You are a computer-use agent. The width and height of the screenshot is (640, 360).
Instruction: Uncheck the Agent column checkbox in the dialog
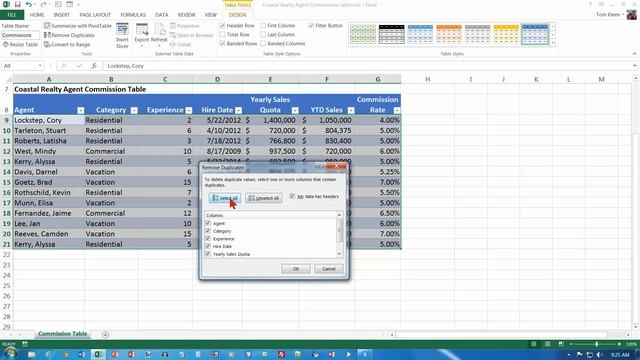point(208,223)
